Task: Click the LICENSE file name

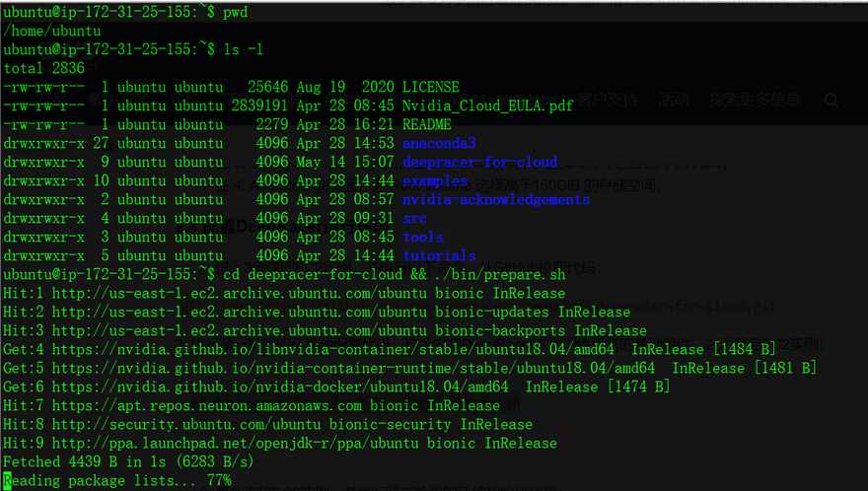Action: click(x=430, y=88)
